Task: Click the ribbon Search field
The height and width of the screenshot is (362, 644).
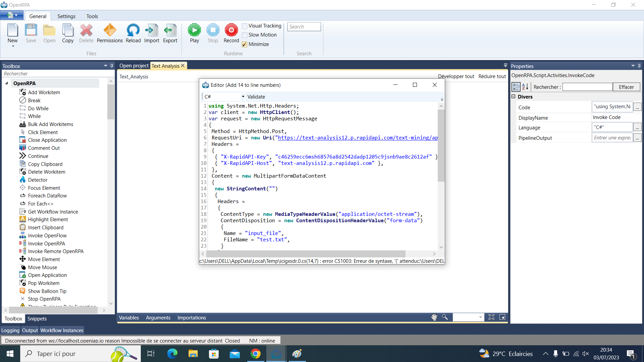Action: 304,27
